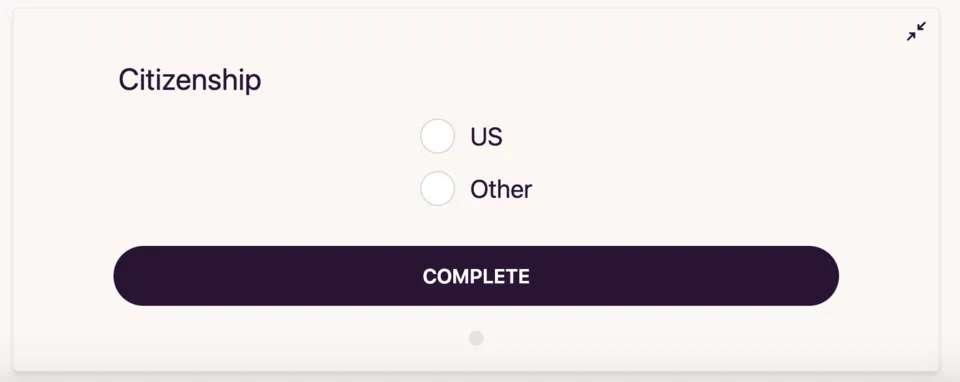Choose US as your citizenship

437,136
